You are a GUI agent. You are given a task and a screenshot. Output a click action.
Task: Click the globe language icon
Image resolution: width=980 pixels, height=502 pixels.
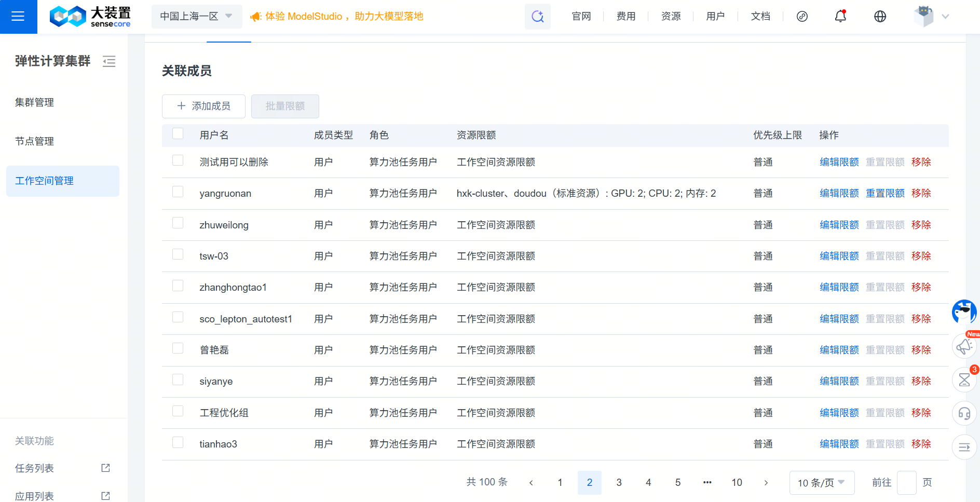point(880,17)
